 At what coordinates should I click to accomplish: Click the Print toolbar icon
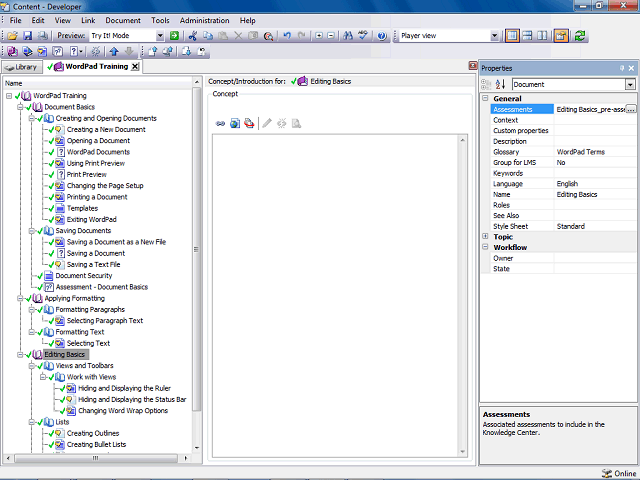pos(42,36)
